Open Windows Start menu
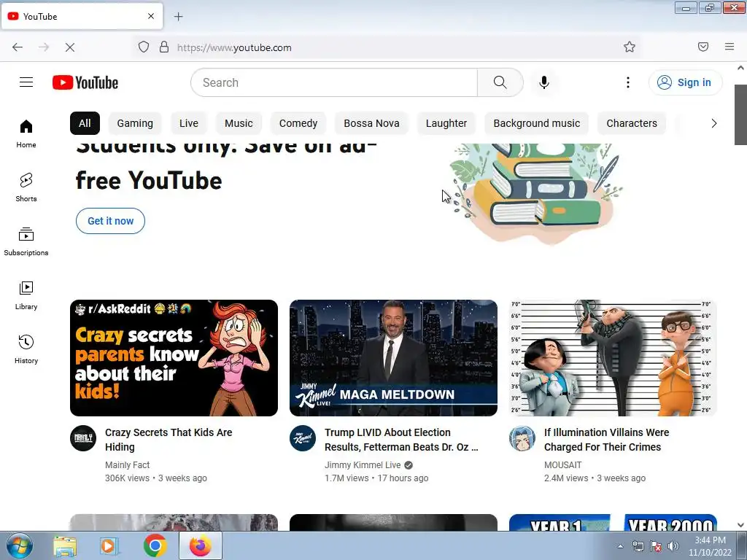The height and width of the screenshot is (560, 747). click(20, 545)
